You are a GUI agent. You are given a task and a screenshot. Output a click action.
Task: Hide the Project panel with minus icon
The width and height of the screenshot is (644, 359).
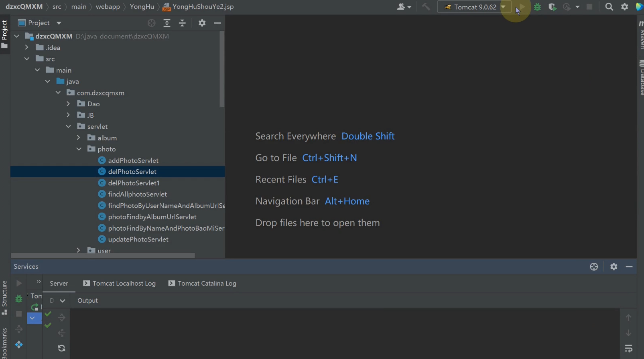tap(217, 23)
